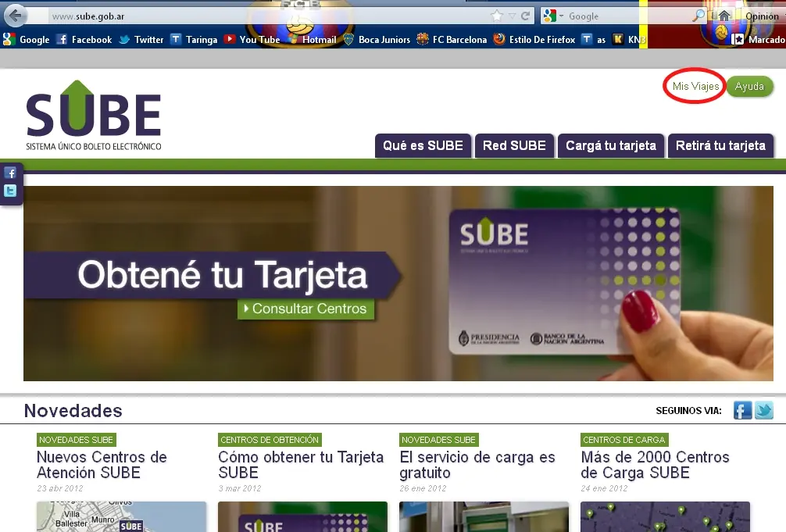The height and width of the screenshot is (532, 786).
Task: Open El servicio de carga es gratuito article
Action: pyautogui.click(x=477, y=465)
